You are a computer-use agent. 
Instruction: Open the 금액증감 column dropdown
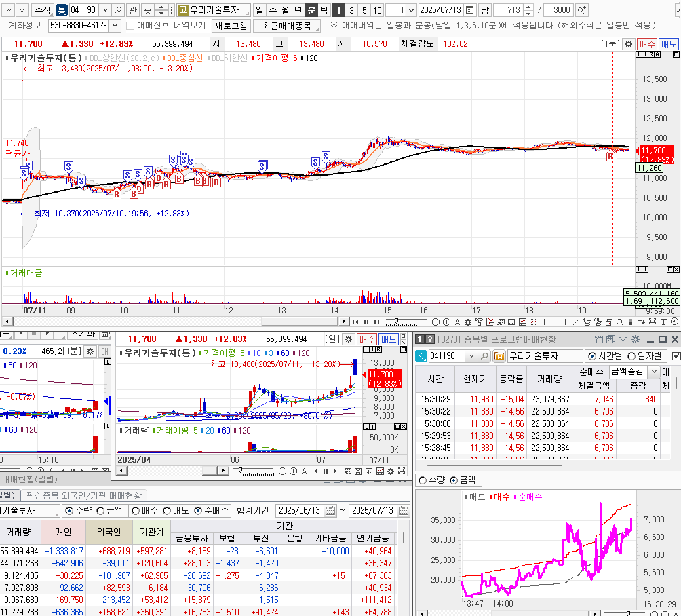[653, 371]
